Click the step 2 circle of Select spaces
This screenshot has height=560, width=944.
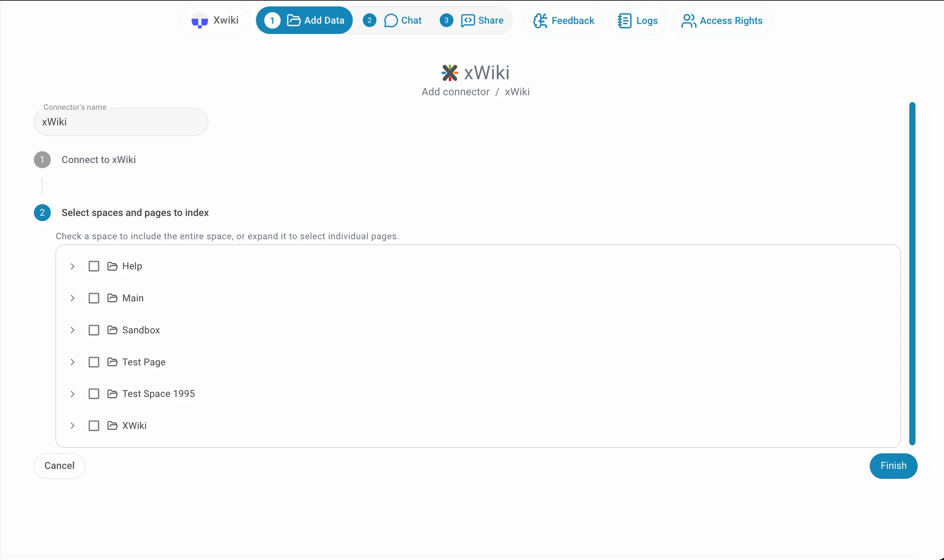[42, 213]
